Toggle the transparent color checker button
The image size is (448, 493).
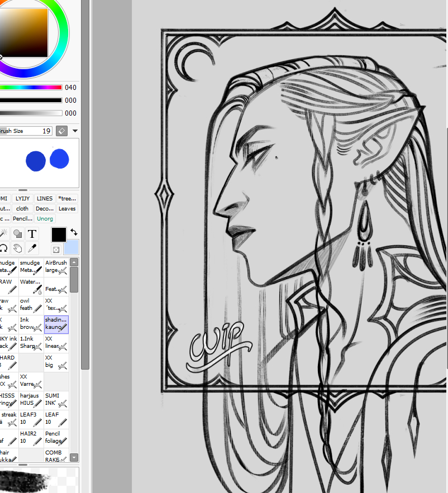coord(56,250)
